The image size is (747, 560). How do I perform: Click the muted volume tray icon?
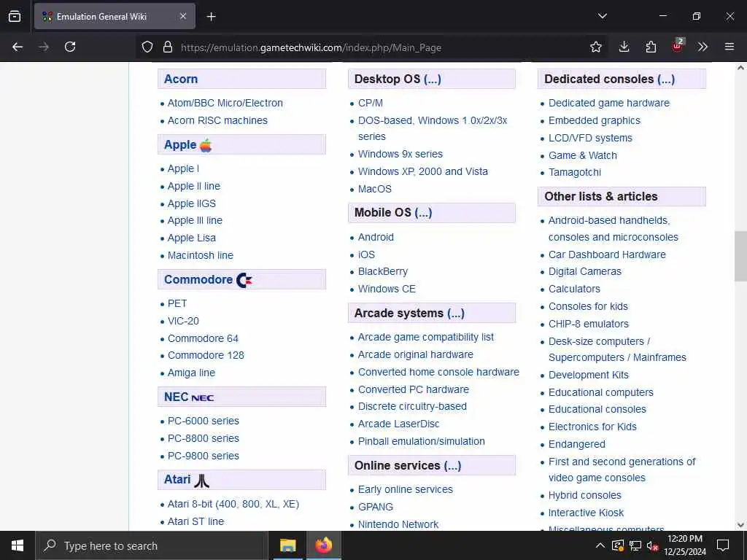[x=653, y=545]
